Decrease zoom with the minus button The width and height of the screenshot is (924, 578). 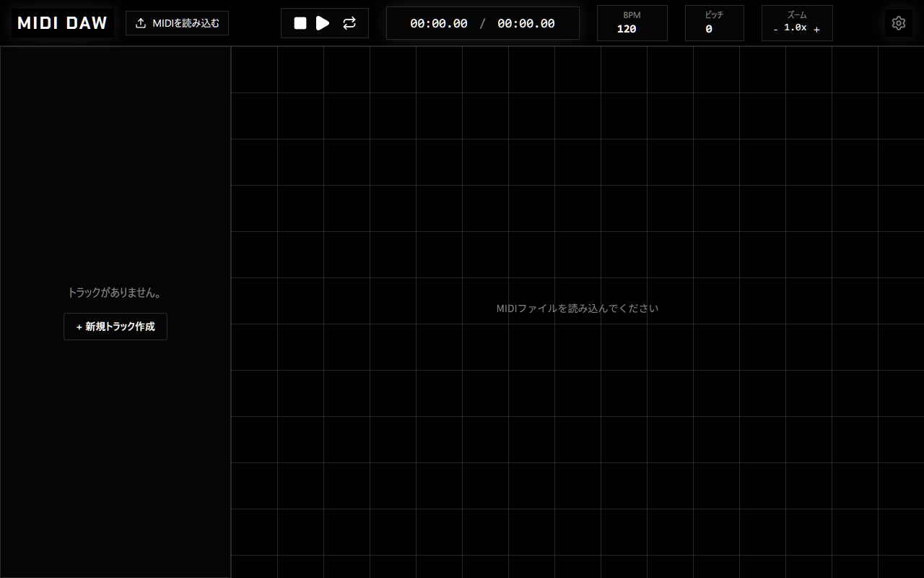pyautogui.click(x=776, y=30)
